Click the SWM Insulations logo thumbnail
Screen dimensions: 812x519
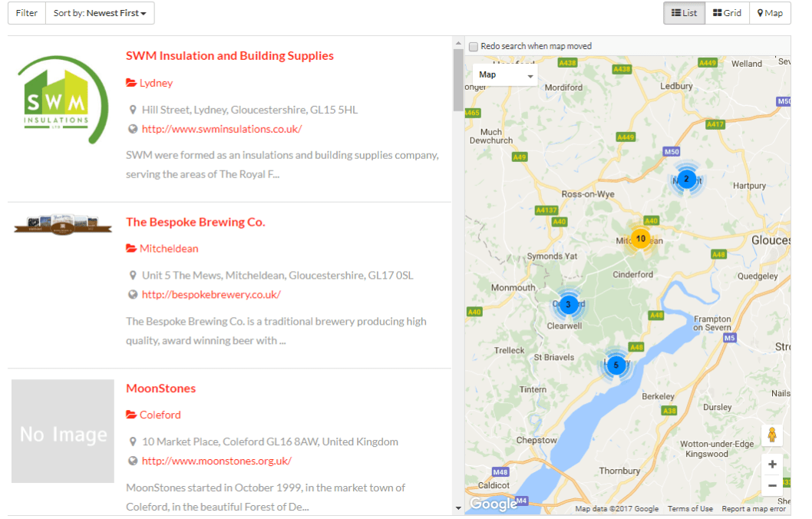(x=63, y=100)
